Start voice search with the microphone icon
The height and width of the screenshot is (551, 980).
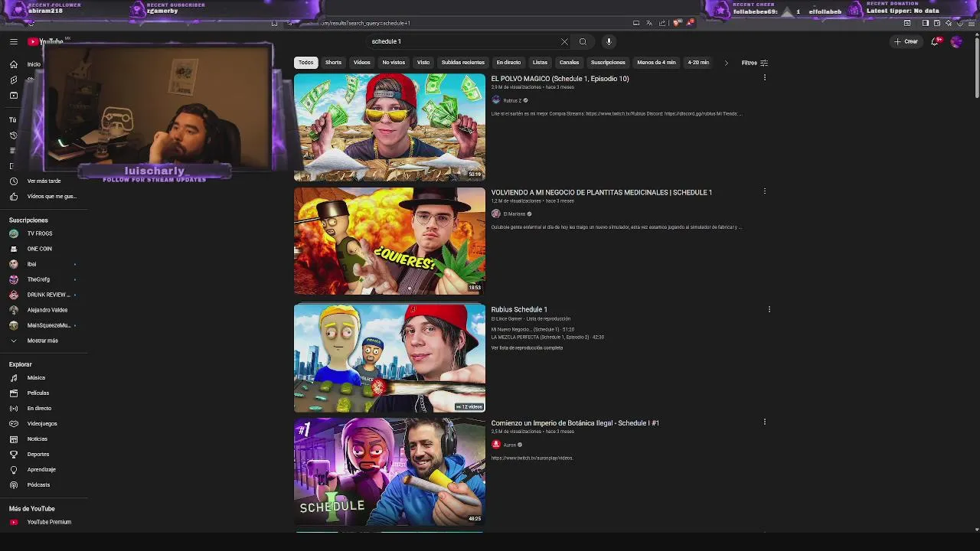(609, 41)
